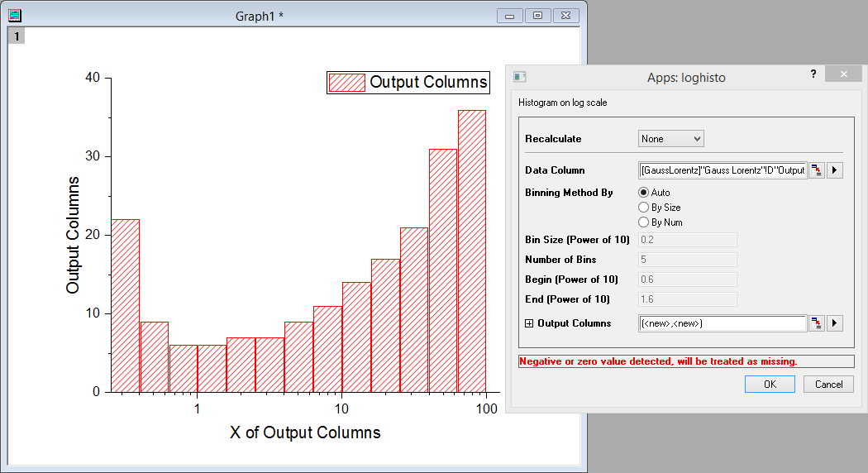Screen dimensions: 868x473
Task: Click the layer 1 icon in the graph
Action: 17,36
